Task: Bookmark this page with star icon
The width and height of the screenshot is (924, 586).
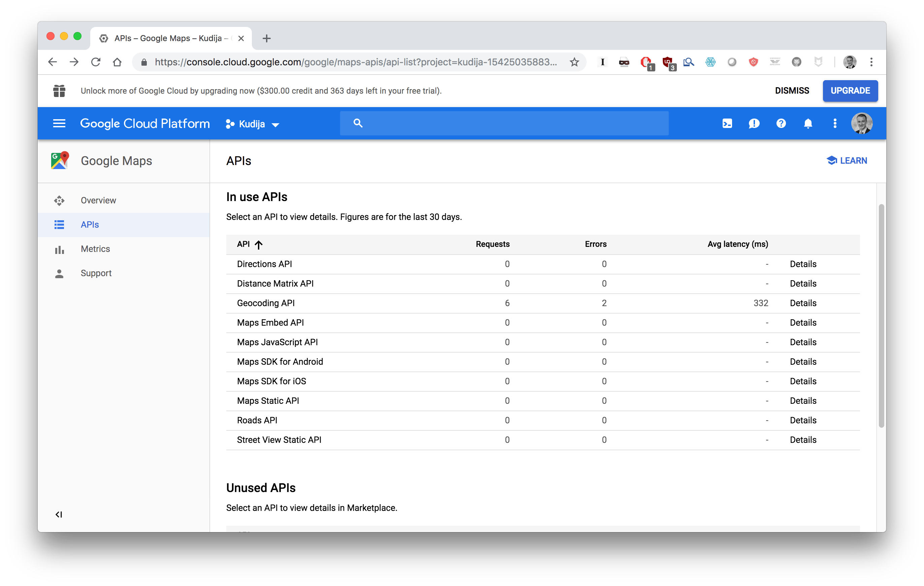Action: tap(574, 62)
